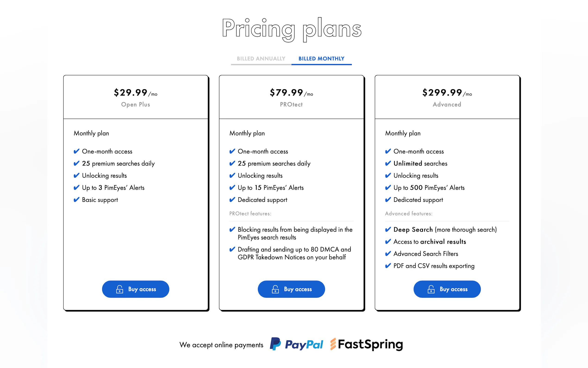Switch to Billed Annually tab
588x368 pixels.
click(x=261, y=59)
